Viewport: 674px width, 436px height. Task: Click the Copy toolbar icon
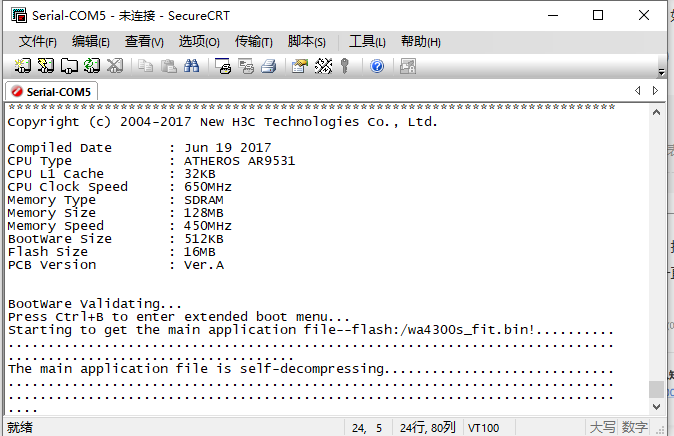click(x=146, y=66)
